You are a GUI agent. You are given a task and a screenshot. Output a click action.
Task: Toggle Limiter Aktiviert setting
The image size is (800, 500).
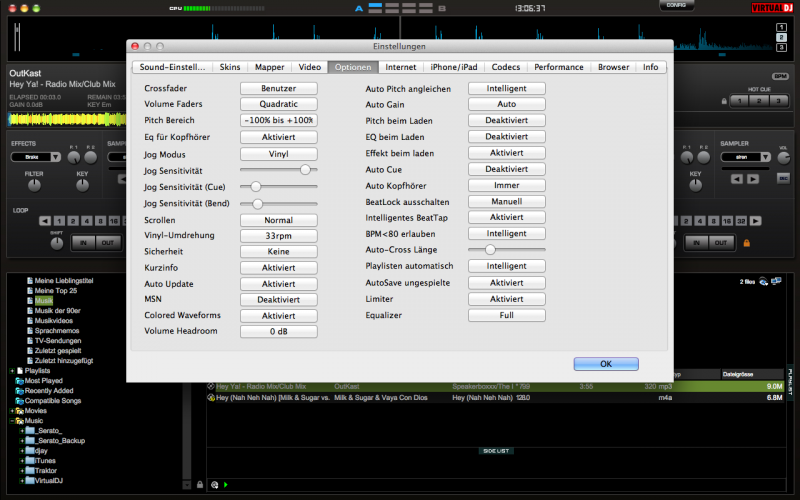click(x=507, y=299)
